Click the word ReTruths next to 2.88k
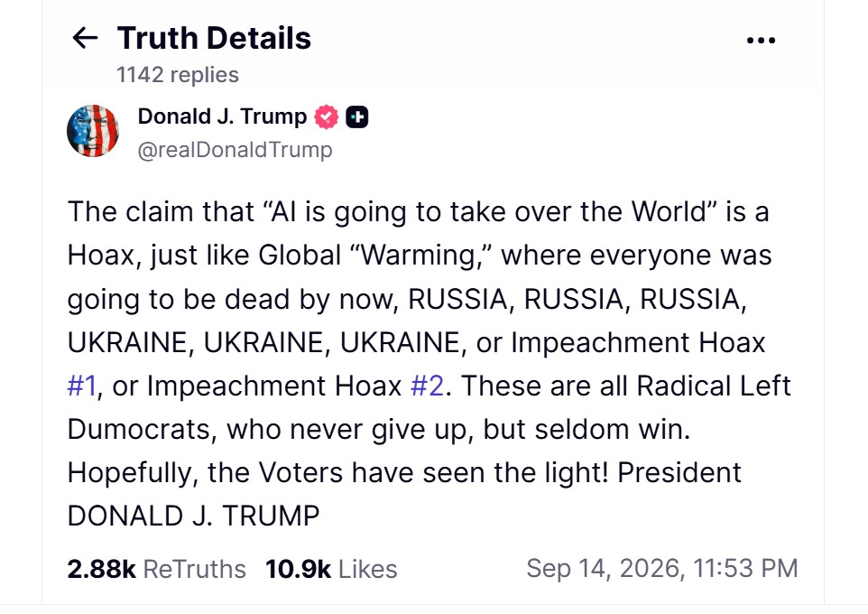This screenshot has width=868, height=614. coord(194,569)
